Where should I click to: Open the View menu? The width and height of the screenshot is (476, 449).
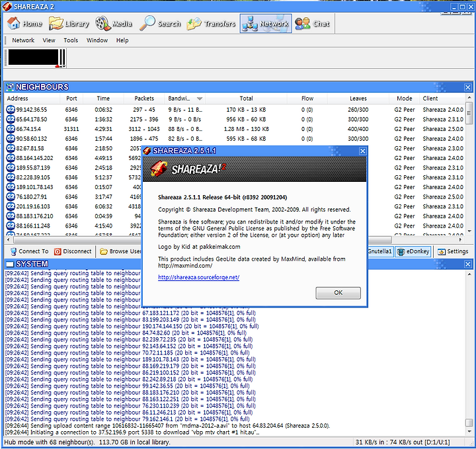49,40
